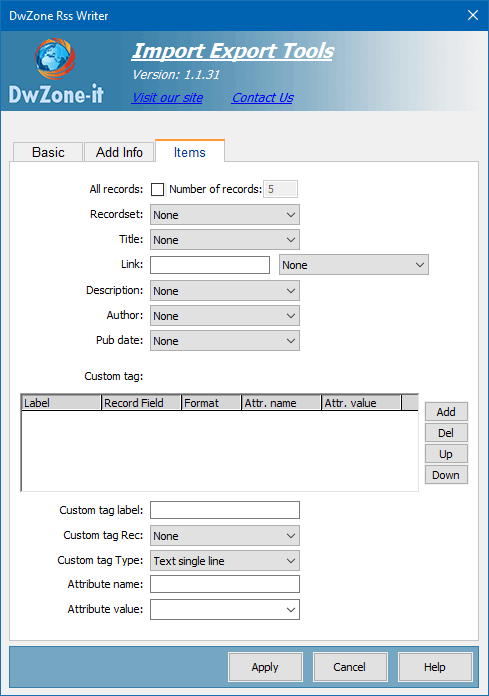Expand the Attribute value combo box
The width and height of the screenshot is (489, 696).
pos(225,609)
